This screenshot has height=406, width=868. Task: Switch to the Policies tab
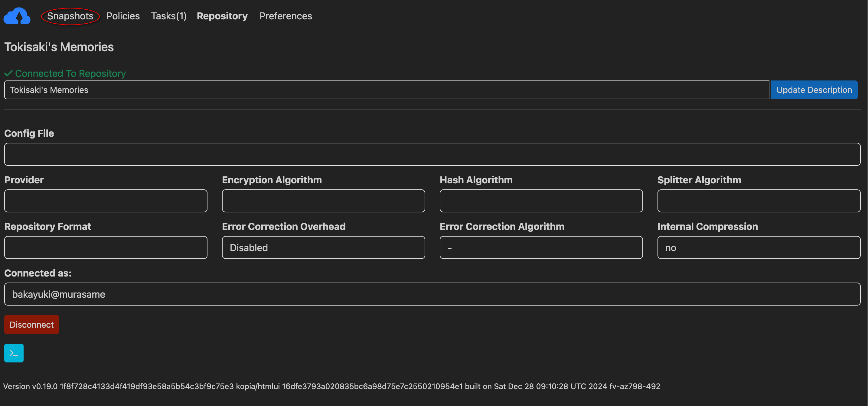click(x=123, y=16)
